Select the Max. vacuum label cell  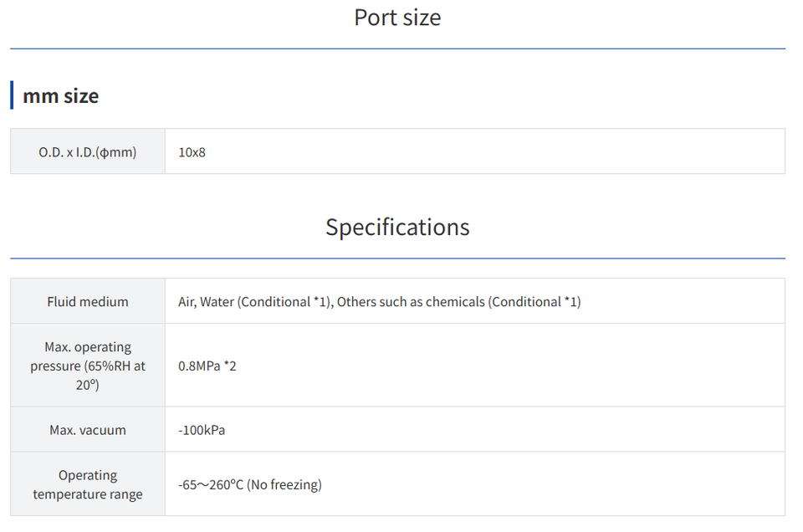click(88, 430)
